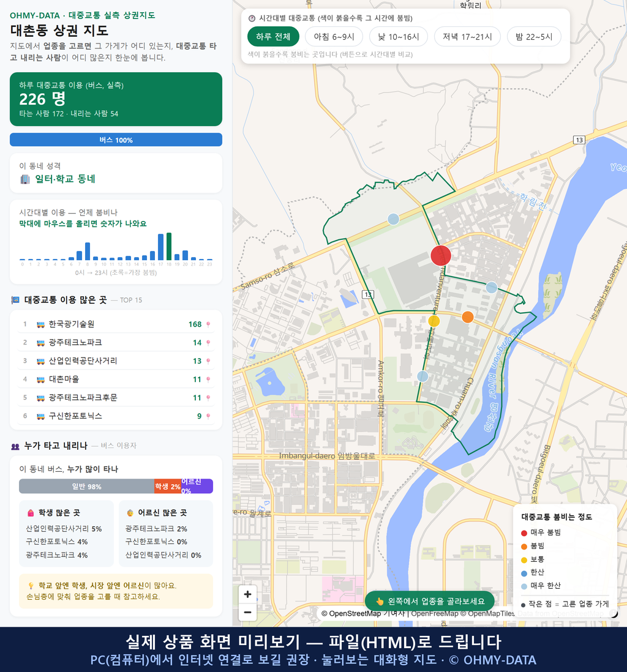The width and height of the screenshot is (627, 672).
Task: Click the route 13 shield near top right
Action: pos(579,140)
